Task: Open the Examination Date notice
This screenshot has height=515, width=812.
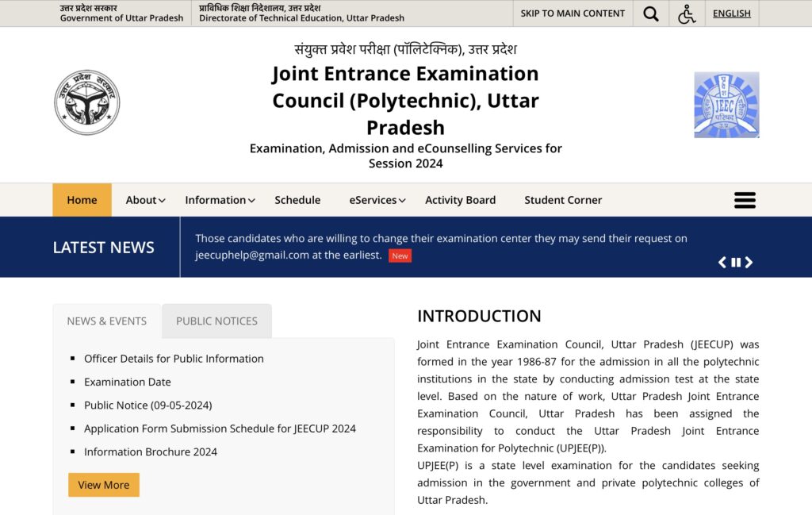Action: pos(128,382)
